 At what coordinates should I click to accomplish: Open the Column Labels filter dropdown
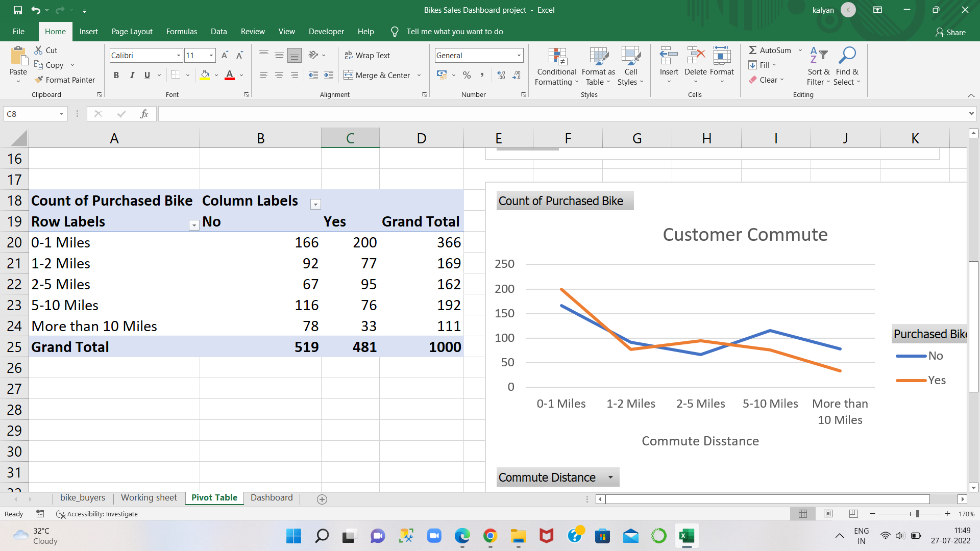tap(315, 204)
